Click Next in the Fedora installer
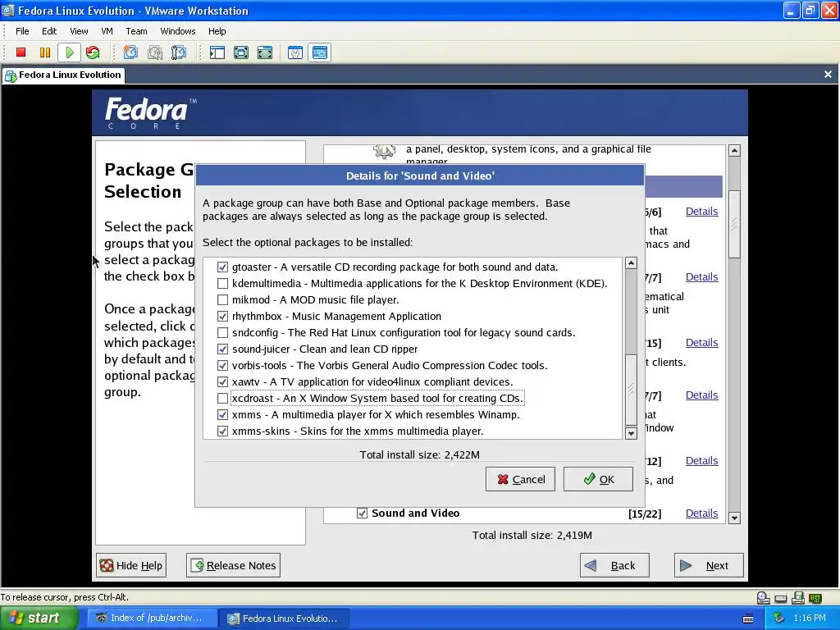 pos(709,566)
